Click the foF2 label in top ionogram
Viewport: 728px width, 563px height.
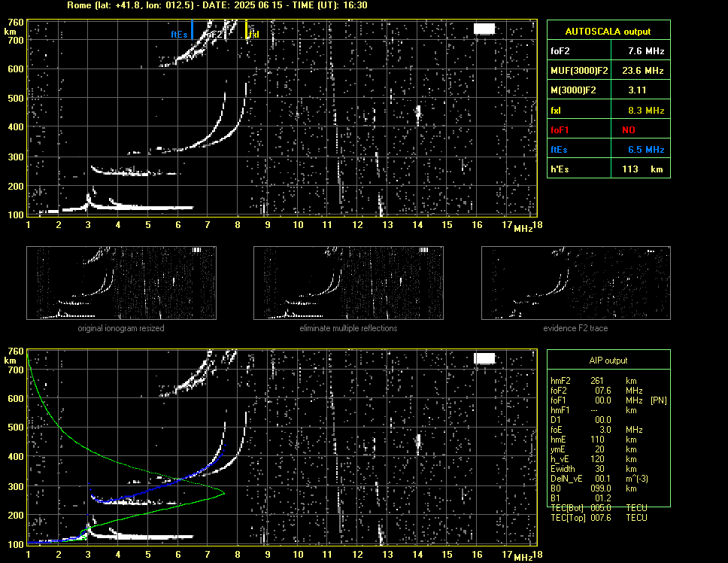tap(214, 35)
